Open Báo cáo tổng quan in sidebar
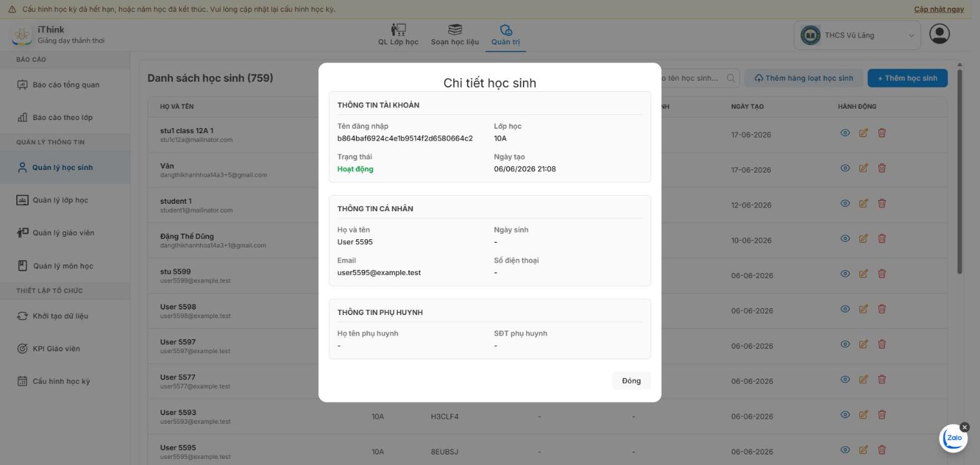The width and height of the screenshot is (980, 465). point(65,85)
